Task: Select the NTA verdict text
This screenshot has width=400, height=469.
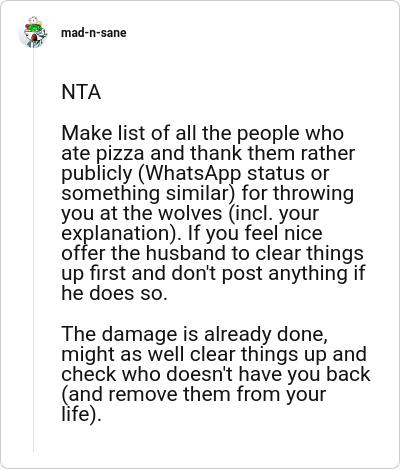Action: coord(81,92)
